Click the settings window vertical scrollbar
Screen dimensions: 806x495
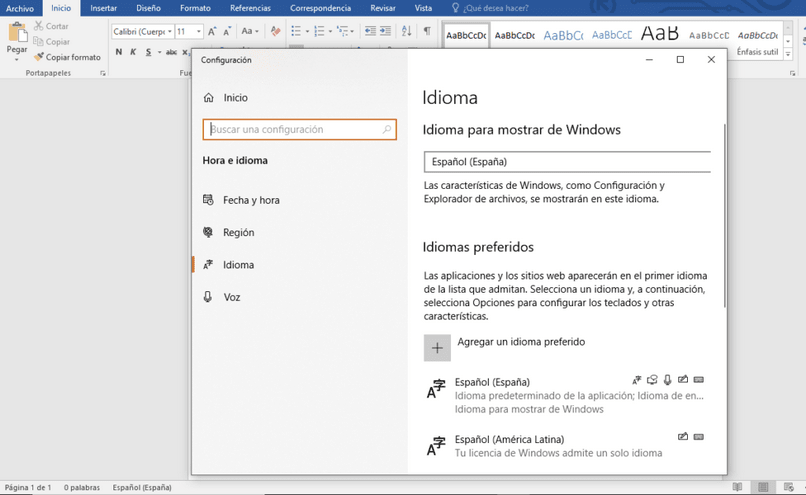pyautogui.click(x=725, y=216)
